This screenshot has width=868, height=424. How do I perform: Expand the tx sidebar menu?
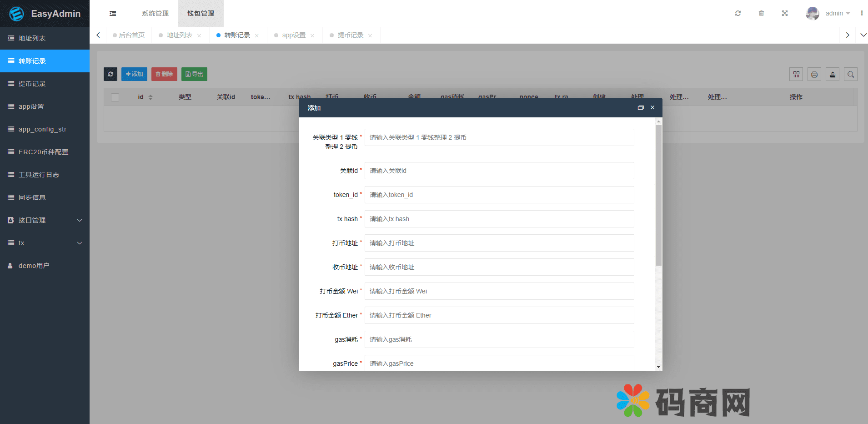45,243
